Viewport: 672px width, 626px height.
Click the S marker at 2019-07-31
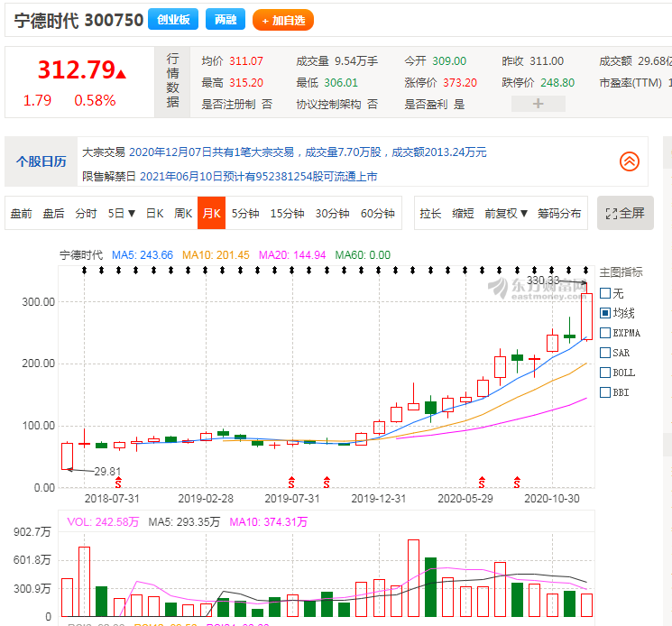[291, 483]
